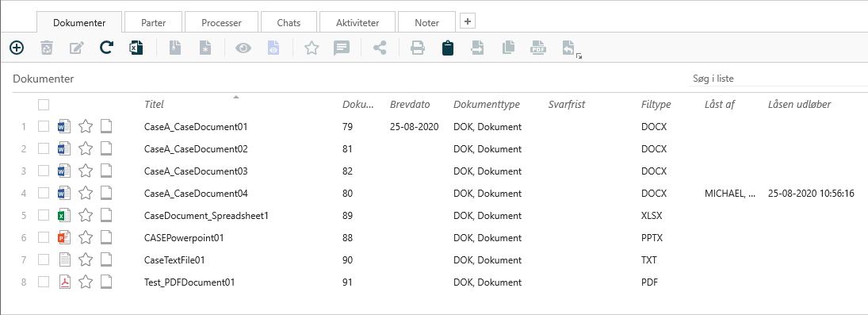Image resolution: width=868 pixels, height=315 pixels.
Task: Click the add new document plus icon
Action: 17,48
